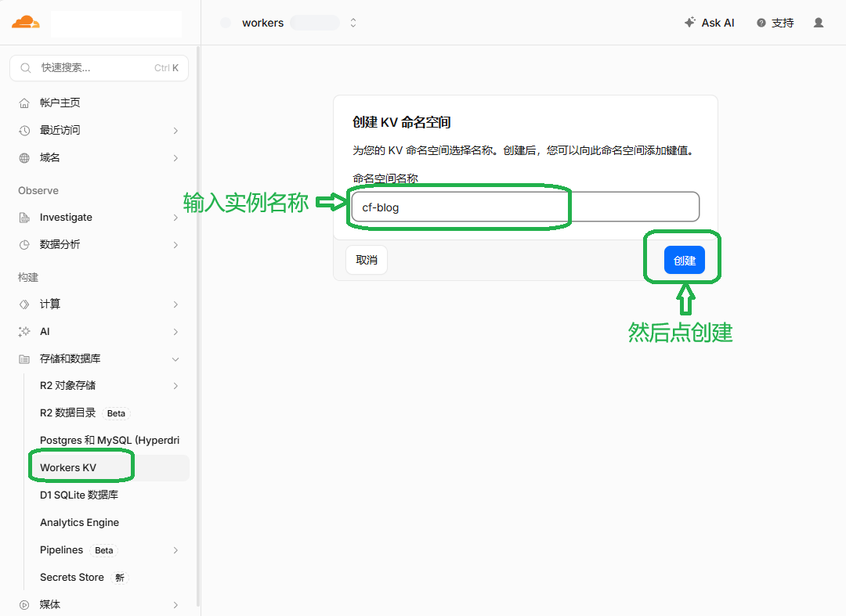Open Postgres 和 MySQL Hyperdrive item
This screenshot has width=846, height=616.
[x=110, y=441]
